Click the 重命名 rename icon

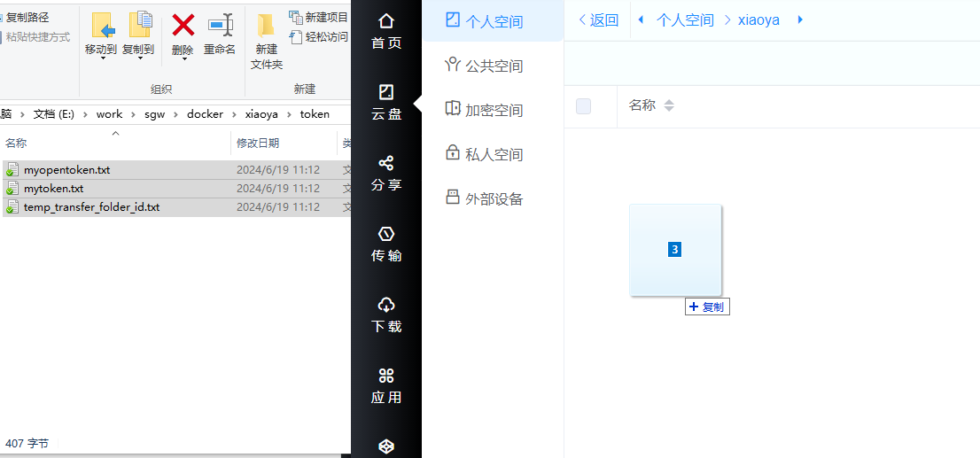[x=220, y=25]
